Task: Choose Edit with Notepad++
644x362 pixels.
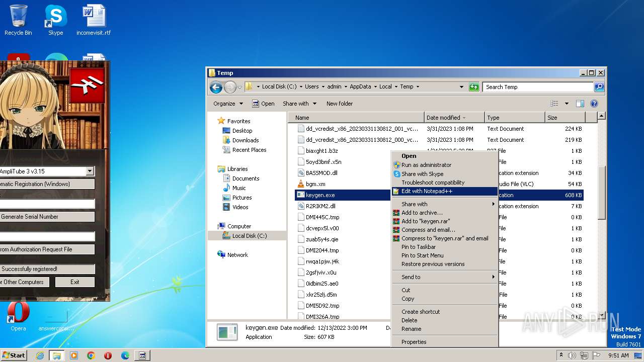Action: [445, 192]
